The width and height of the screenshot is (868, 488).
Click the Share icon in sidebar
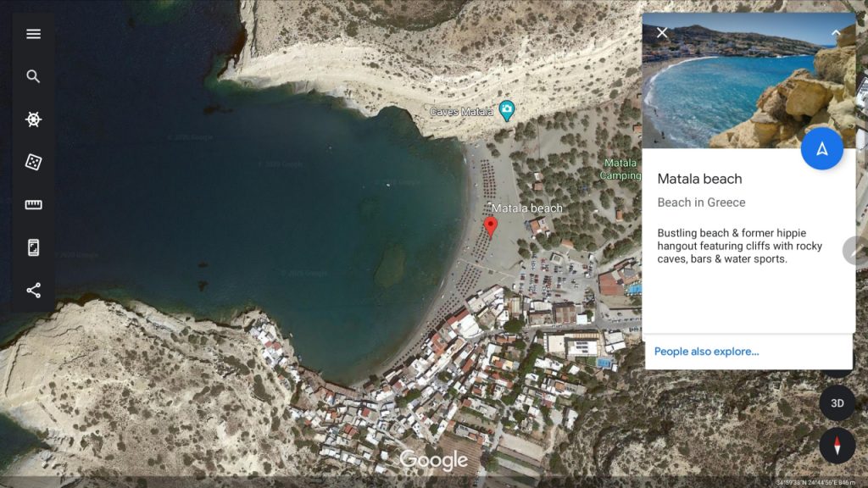point(33,291)
